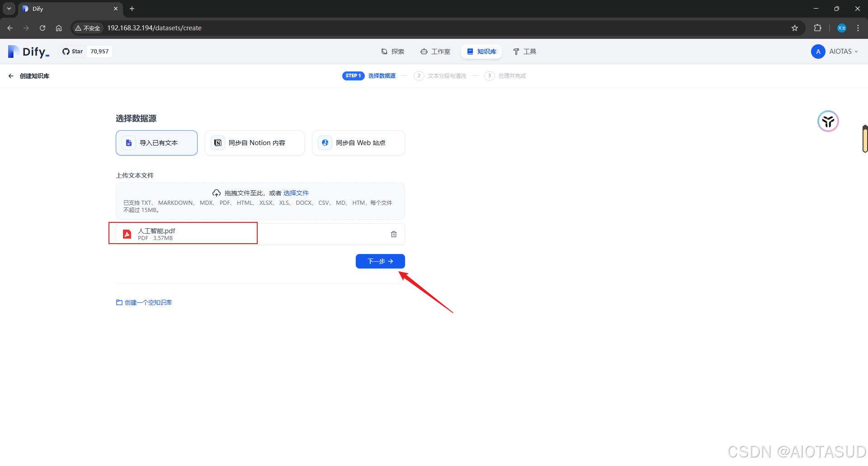Switch to the 知识库 tab
Screen dimensions: 868x466
pos(481,51)
